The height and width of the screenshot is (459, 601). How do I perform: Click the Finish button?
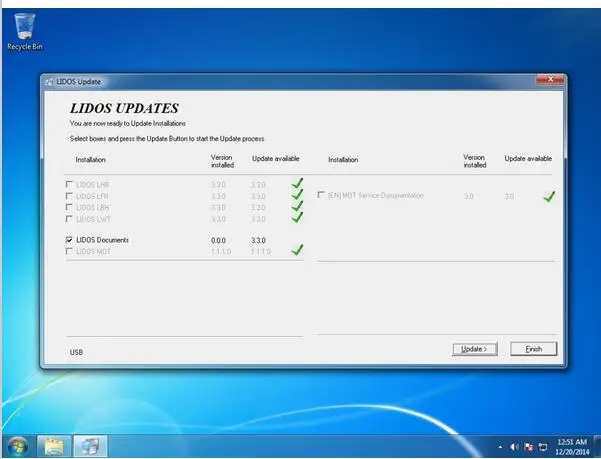click(534, 349)
